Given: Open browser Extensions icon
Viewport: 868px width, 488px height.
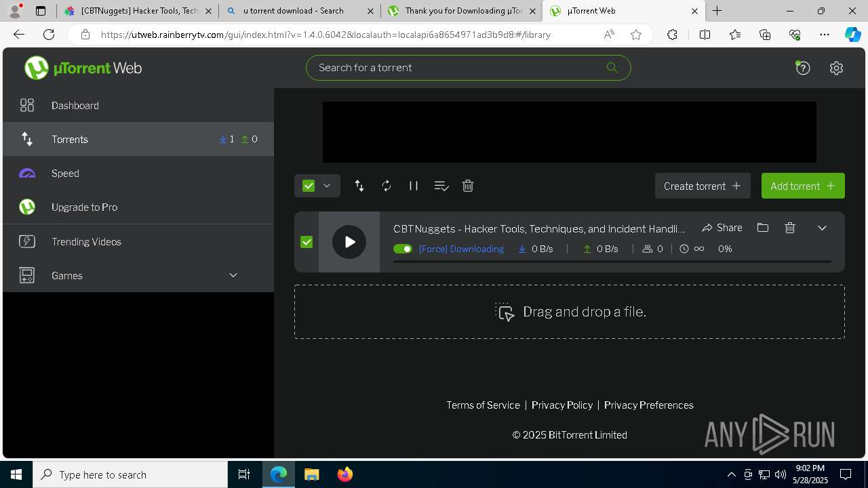Looking at the screenshot, I should 672,35.
